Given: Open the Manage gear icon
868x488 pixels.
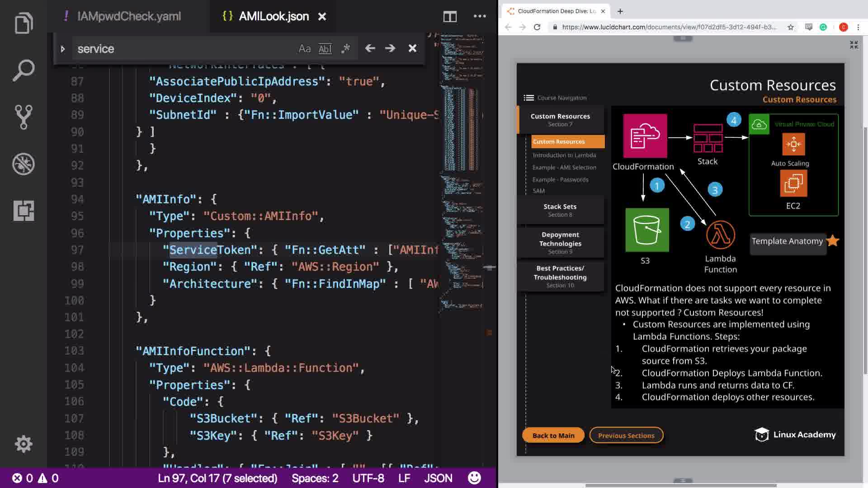Looking at the screenshot, I should (x=24, y=444).
